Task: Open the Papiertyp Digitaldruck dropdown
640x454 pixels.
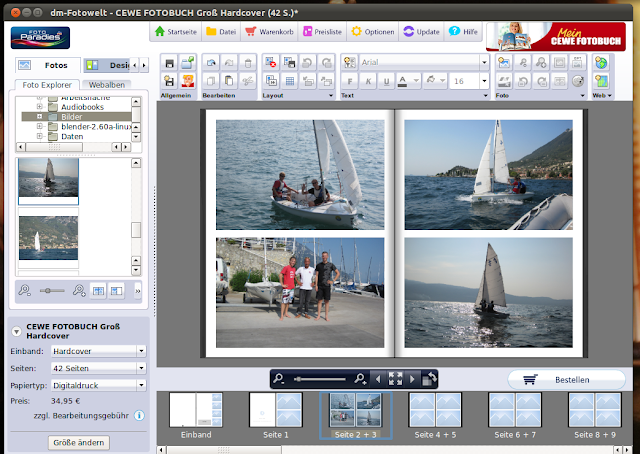Action: tap(141, 385)
